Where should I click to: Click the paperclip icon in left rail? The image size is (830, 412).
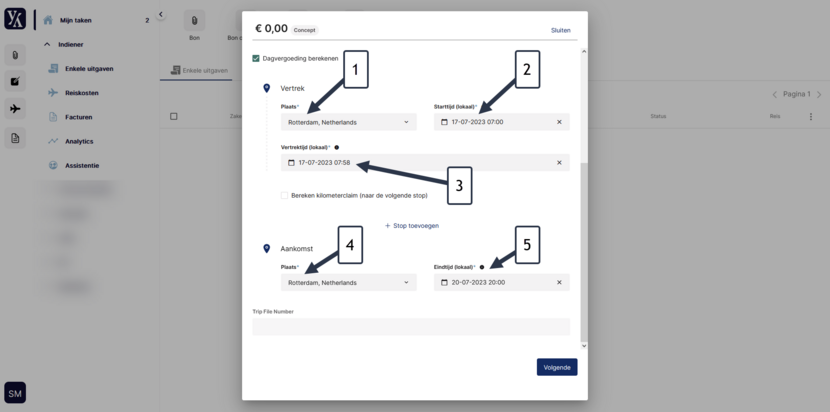pos(15,55)
